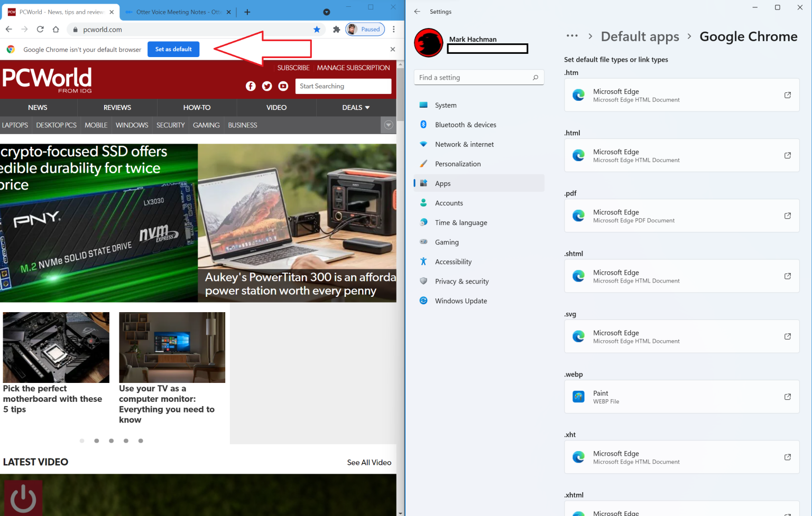
Task: Expand the DEALS dropdown in the navigation bar
Action: coord(355,107)
